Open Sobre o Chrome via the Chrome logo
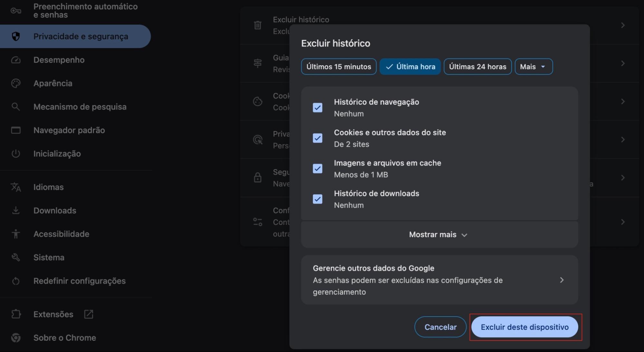 click(x=15, y=338)
